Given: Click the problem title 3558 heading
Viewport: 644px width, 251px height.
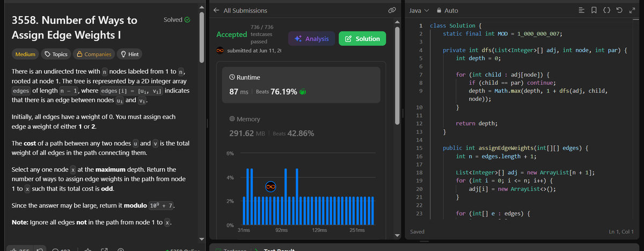Looking at the screenshot, I should [74, 27].
